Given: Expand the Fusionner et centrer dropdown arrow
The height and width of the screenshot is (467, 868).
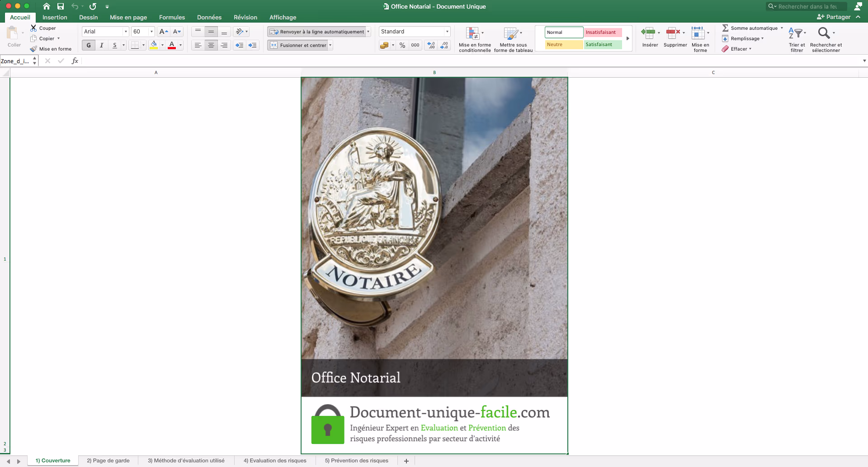Looking at the screenshot, I should tap(330, 45).
